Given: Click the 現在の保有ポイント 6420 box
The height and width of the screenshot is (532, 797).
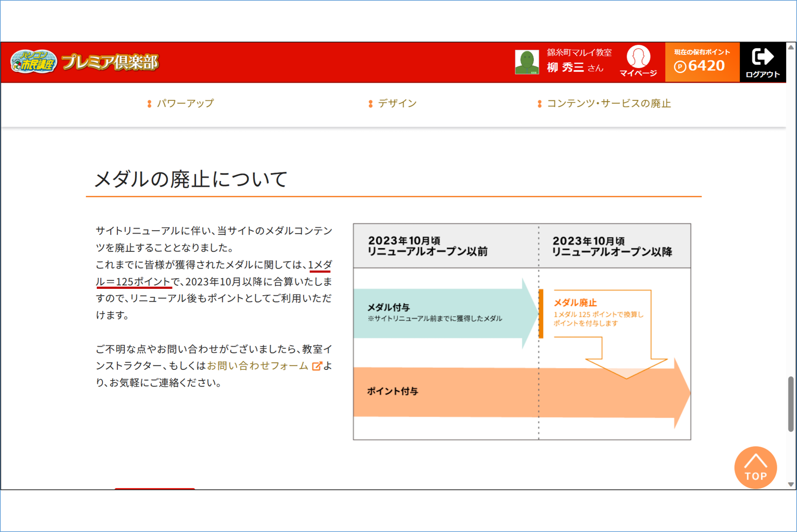Looking at the screenshot, I should coord(702,62).
